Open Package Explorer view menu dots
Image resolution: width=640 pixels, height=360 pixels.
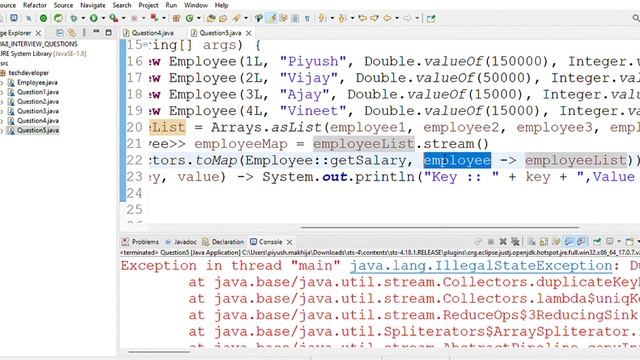[x=84, y=33]
